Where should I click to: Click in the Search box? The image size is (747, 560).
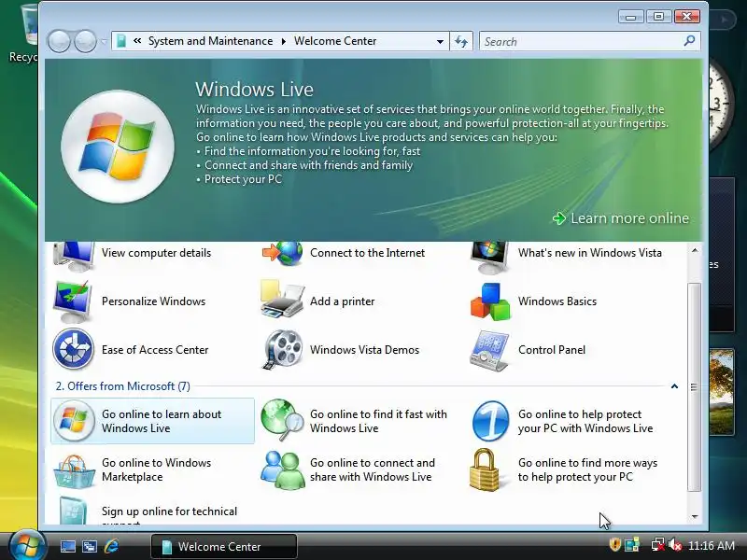click(x=582, y=41)
